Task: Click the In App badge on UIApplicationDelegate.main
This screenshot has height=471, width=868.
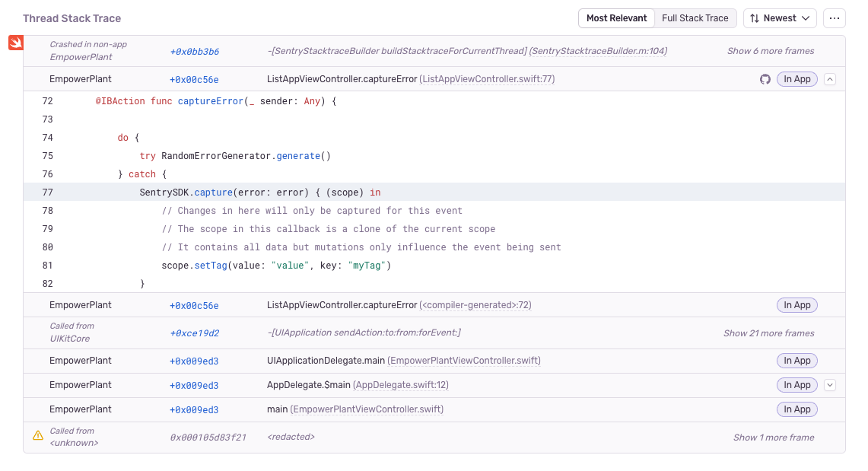Action: click(796, 360)
